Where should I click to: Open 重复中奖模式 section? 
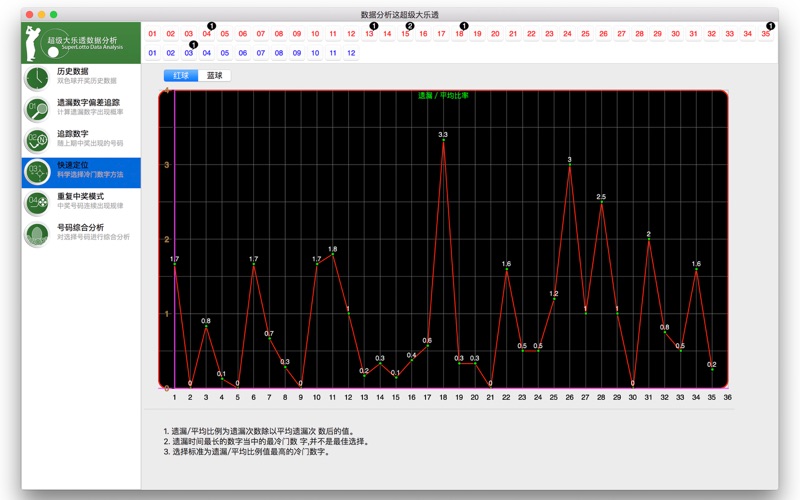[81, 204]
